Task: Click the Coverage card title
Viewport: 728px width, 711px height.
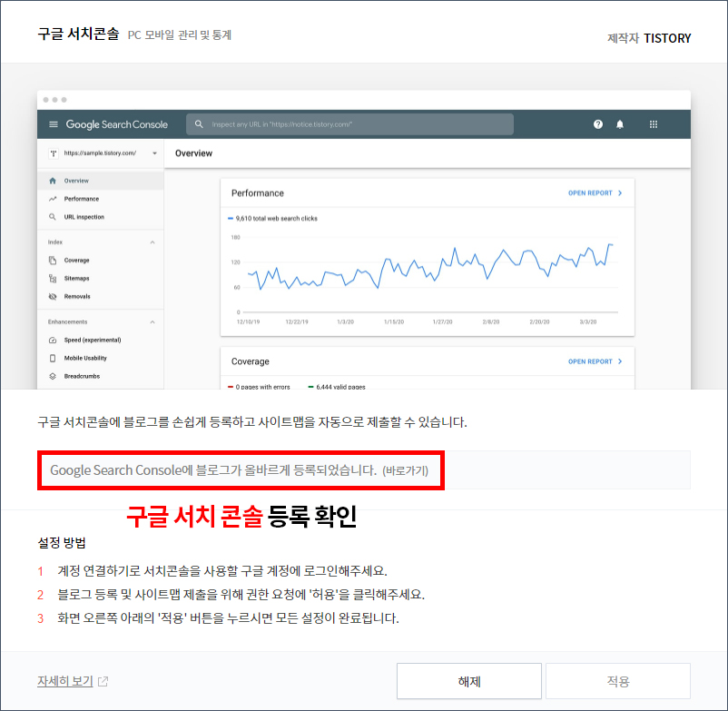Action: pos(251,361)
